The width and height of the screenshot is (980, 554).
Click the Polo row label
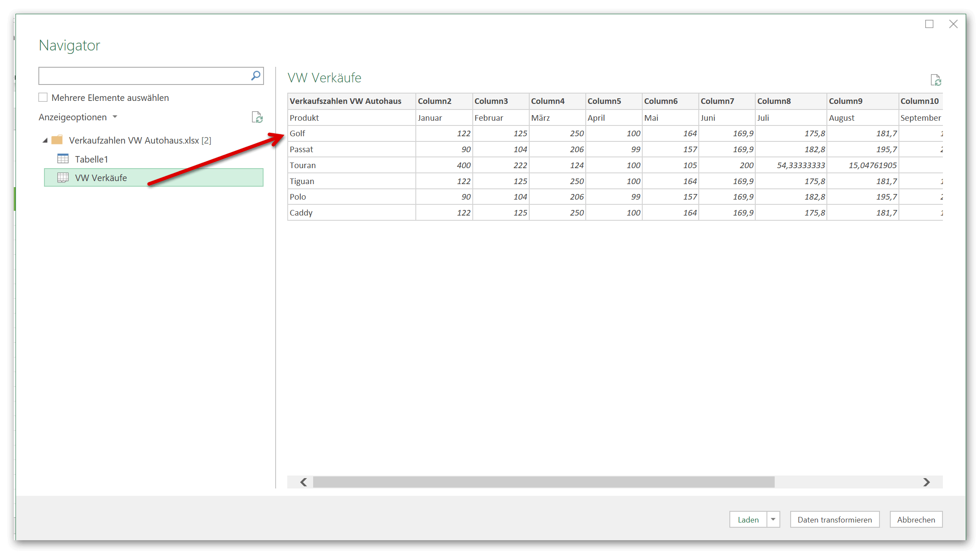tap(352, 197)
